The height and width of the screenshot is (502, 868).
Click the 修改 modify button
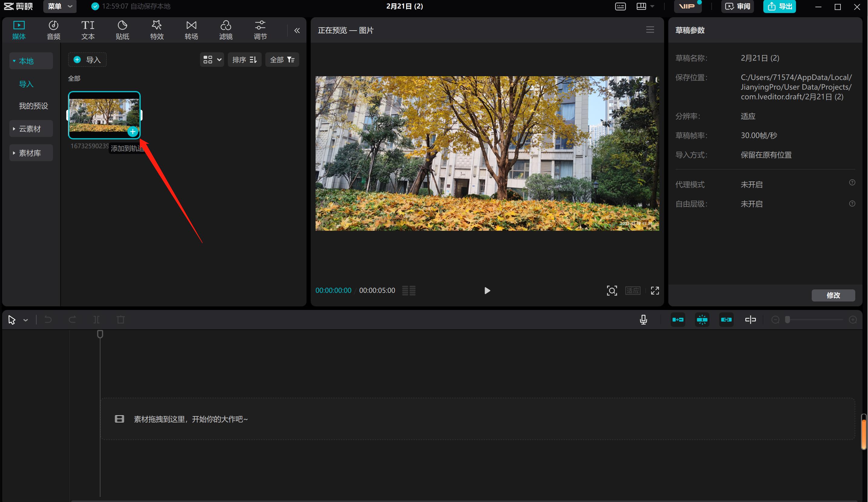click(833, 295)
